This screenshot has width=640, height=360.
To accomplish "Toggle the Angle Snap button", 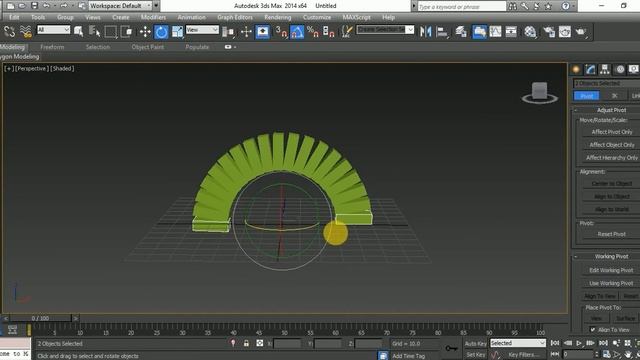I will click(297, 31).
